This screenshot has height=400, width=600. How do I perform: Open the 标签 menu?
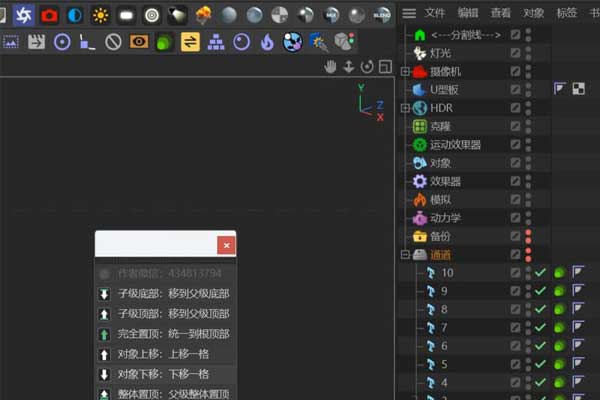[567, 13]
